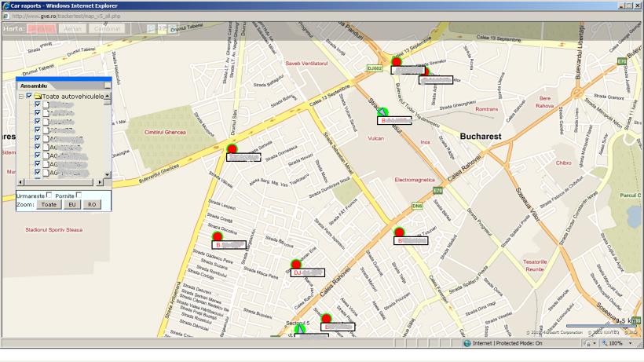Screen dimensions: 644x362
Task: Click the red vehicle marker near Calea 13 Septembrie
Action: pyautogui.click(x=397, y=61)
